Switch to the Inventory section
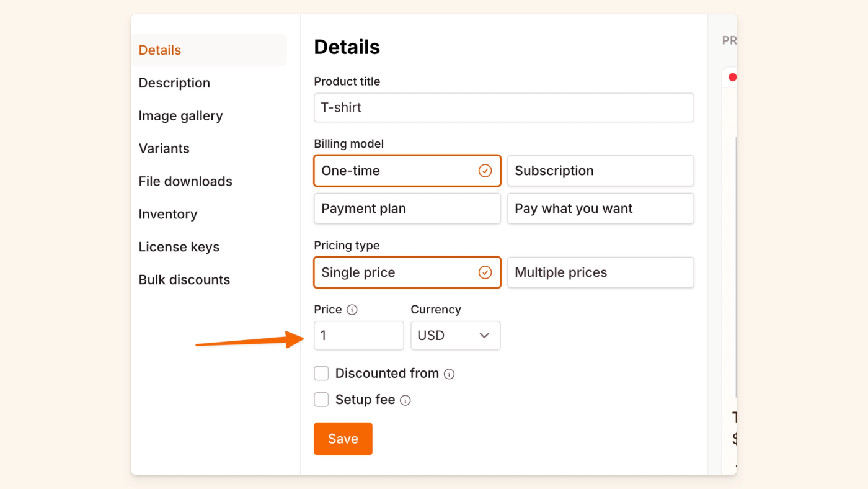868x489 pixels. point(168,215)
